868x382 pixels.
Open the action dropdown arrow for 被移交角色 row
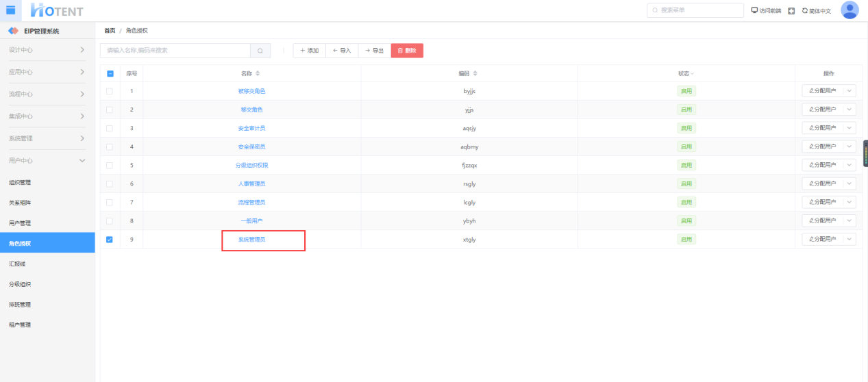(x=850, y=91)
